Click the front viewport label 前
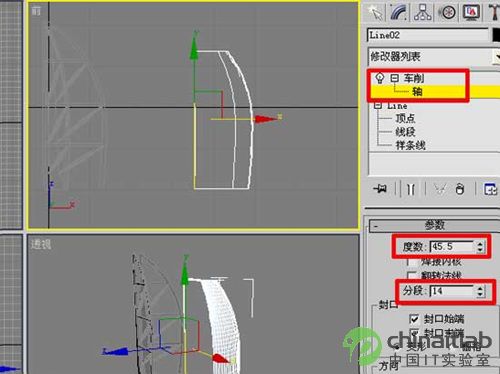Screen dimensions: 500x374 (36, 11)
